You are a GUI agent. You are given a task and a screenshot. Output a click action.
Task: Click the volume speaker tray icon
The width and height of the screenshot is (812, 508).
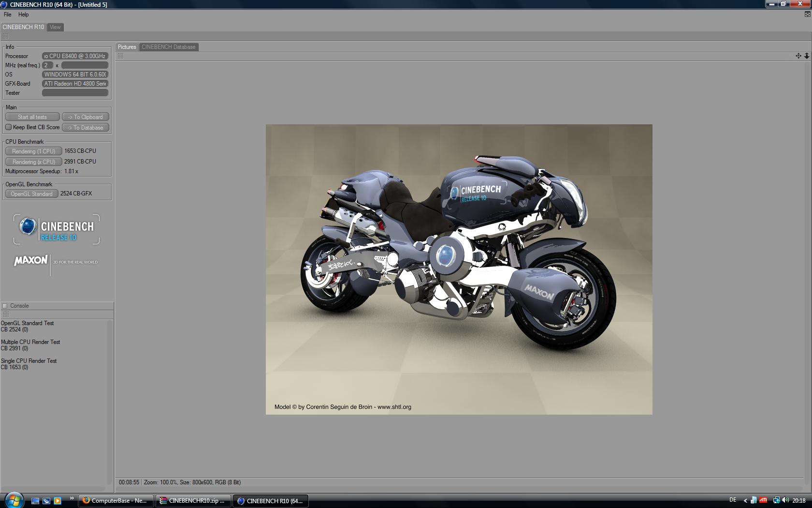tap(786, 500)
